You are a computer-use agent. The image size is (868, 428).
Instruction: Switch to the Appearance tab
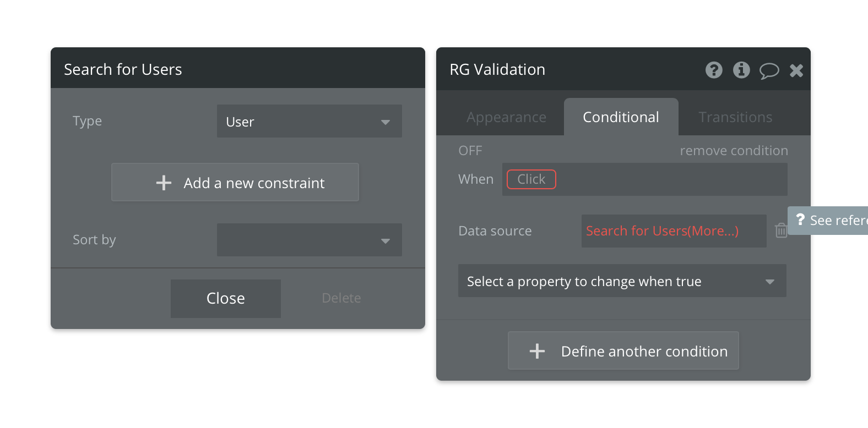pos(506,117)
